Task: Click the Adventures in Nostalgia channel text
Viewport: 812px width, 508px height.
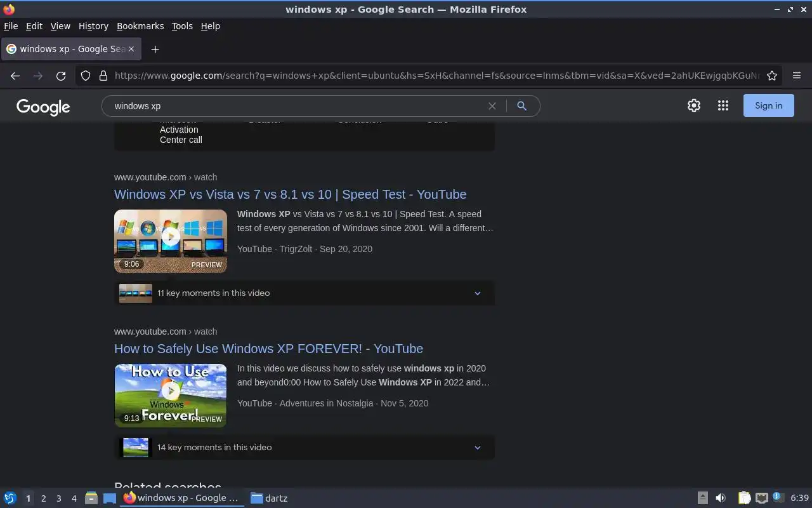Action: (x=326, y=403)
